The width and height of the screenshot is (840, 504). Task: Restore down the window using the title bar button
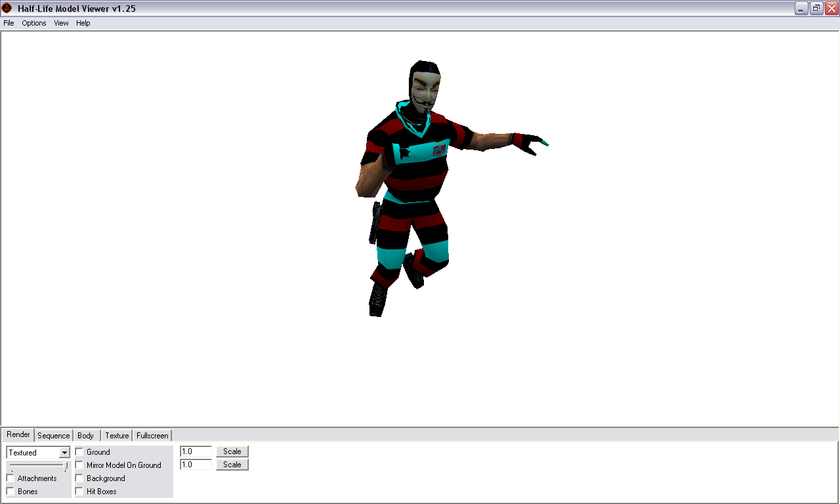pyautogui.click(x=816, y=8)
